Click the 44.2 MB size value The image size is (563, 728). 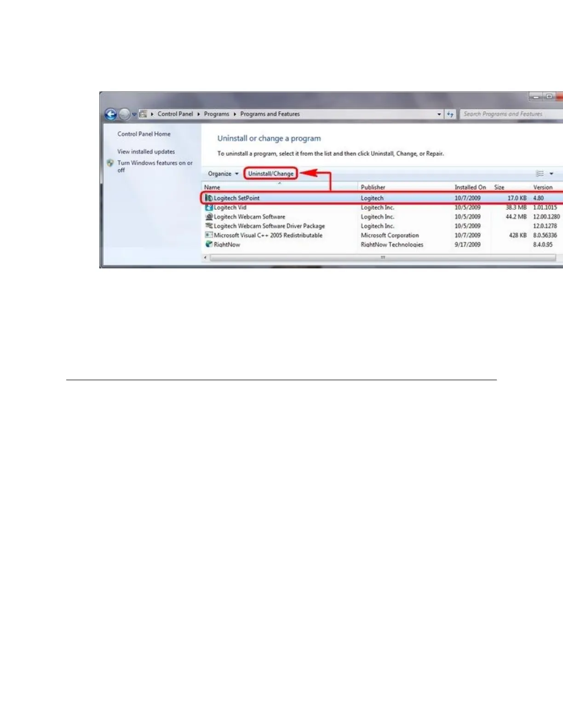click(516, 217)
